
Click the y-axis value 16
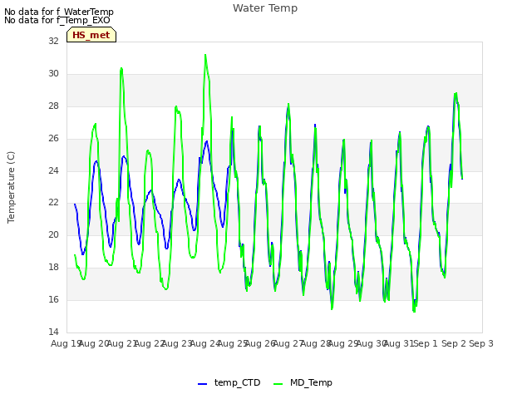[x=53, y=299]
